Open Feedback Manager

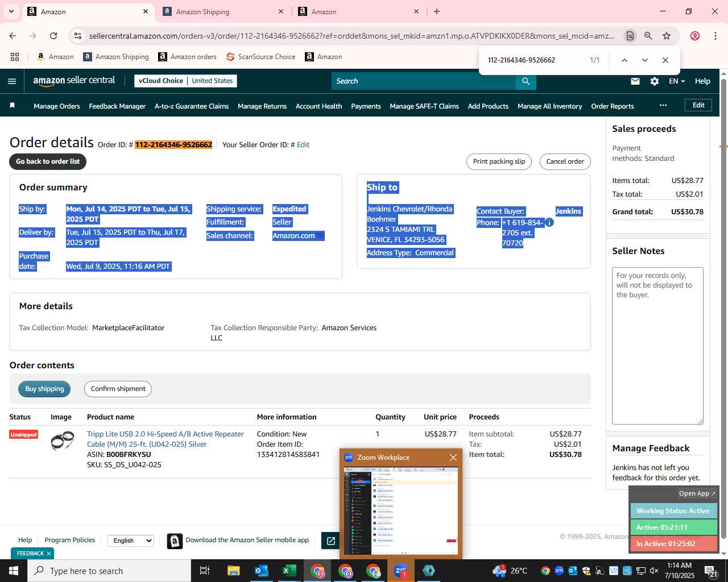click(x=117, y=106)
